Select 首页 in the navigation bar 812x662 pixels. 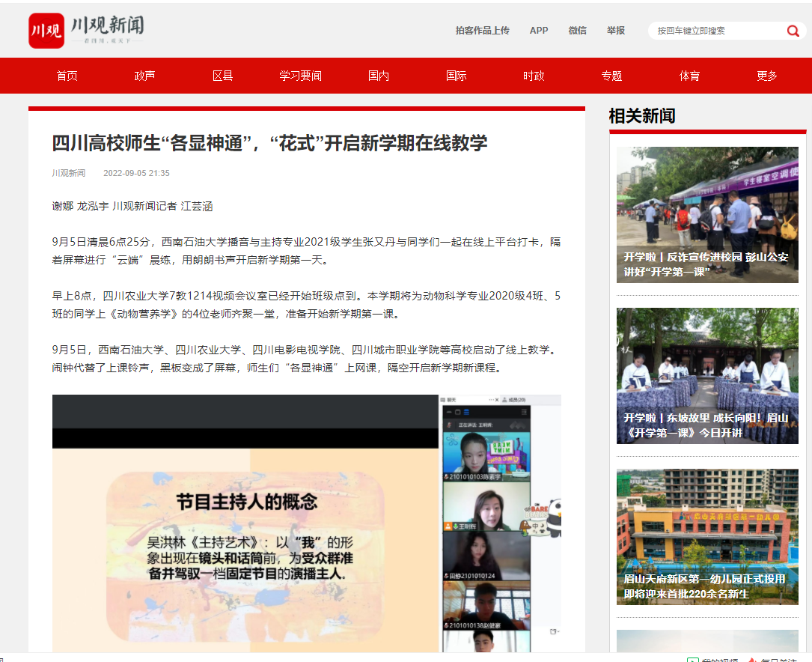[67, 76]
